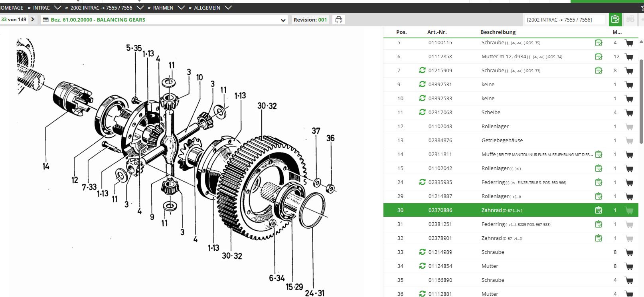Open note icon for Zahnrad 02378901
This screenshot has width=644, height=297.
click(599, 238)
